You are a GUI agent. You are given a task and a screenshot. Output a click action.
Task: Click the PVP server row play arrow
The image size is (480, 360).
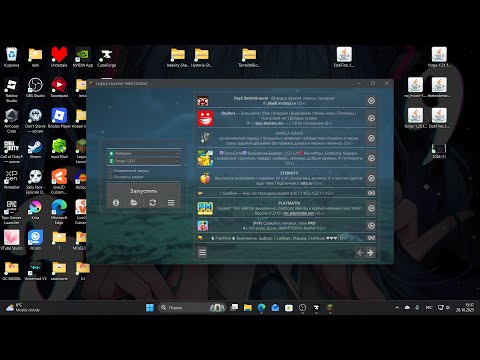click(x=371, y=226)
